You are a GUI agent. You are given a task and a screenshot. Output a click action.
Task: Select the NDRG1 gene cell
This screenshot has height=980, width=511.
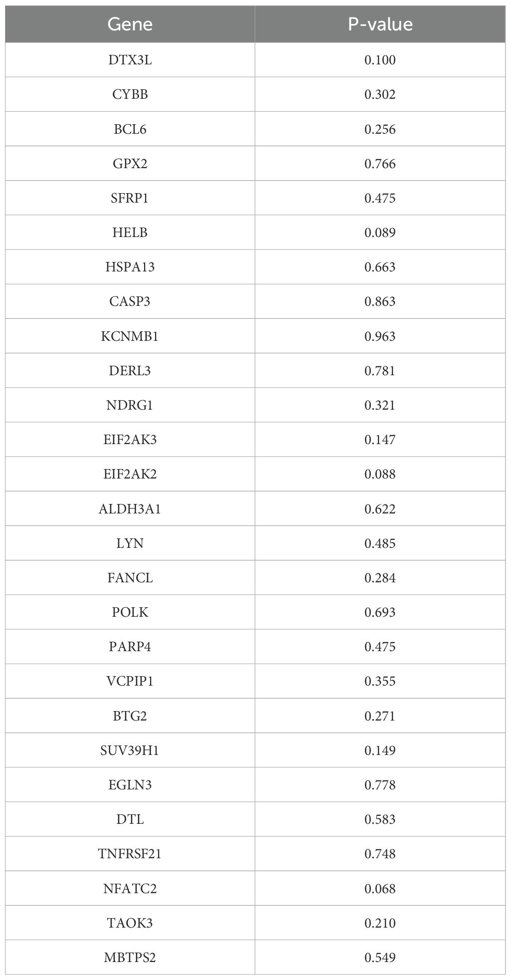130,405
